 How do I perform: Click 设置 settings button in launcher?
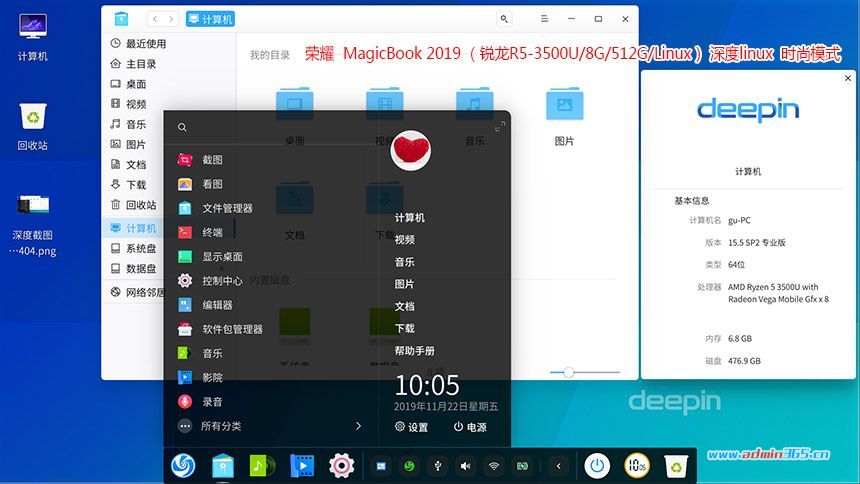click(411, 427)
